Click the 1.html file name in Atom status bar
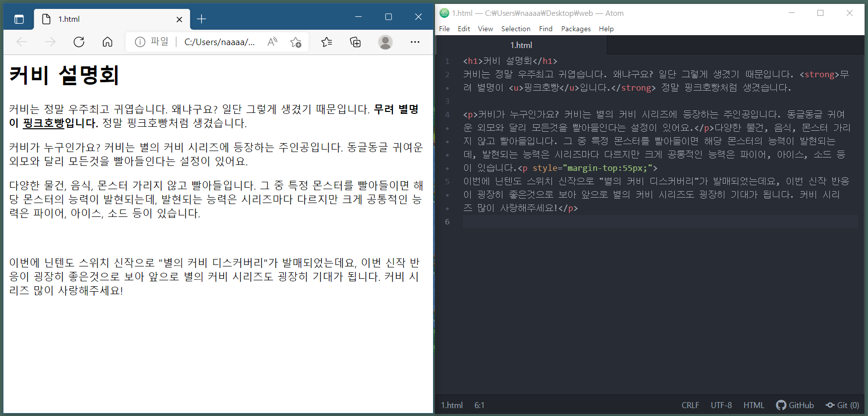 pos(452,405)
